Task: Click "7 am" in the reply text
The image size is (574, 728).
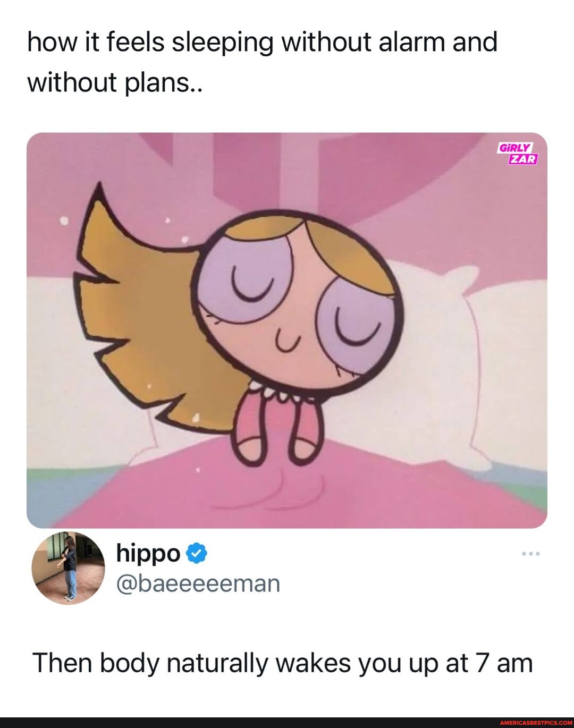Action: pos(505,663)
